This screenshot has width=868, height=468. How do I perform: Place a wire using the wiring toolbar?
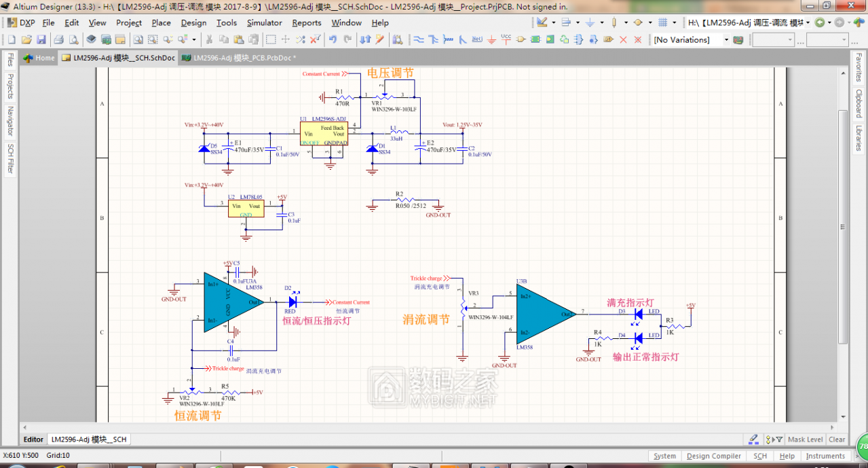click(x=419, y=40)
